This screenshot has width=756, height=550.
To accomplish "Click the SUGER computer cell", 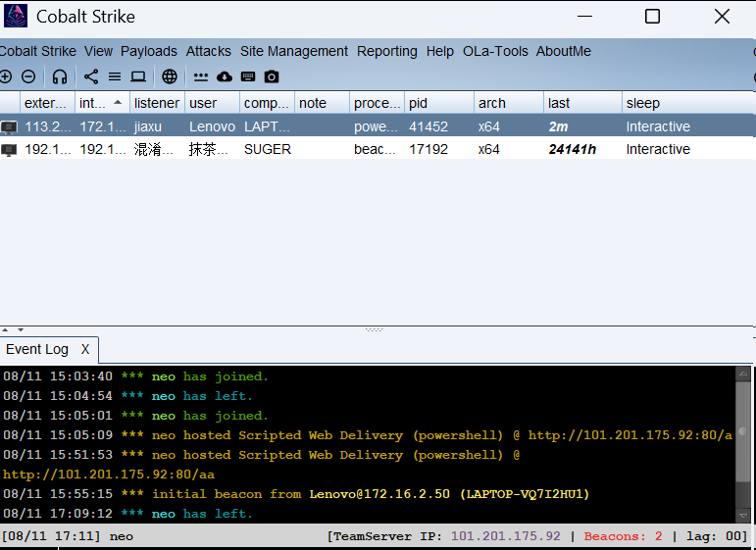I will pyautogui.click(x=267, y=149).
